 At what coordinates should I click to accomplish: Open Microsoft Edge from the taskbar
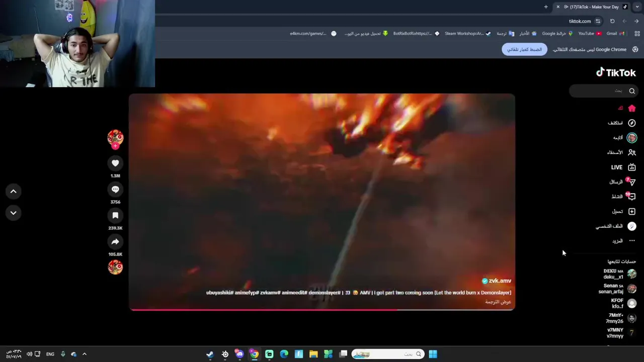click(x=284, y=354)
